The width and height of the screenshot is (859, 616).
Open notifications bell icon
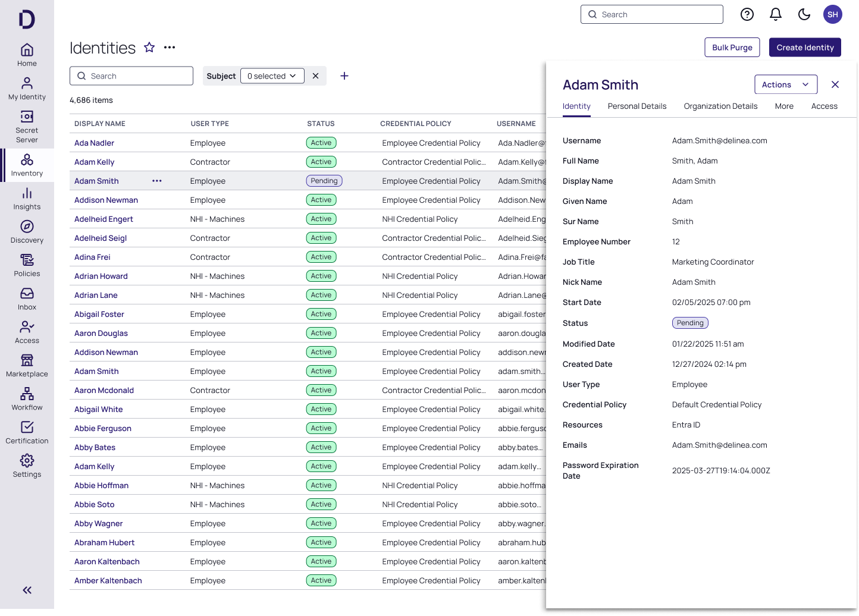point(776,14)
